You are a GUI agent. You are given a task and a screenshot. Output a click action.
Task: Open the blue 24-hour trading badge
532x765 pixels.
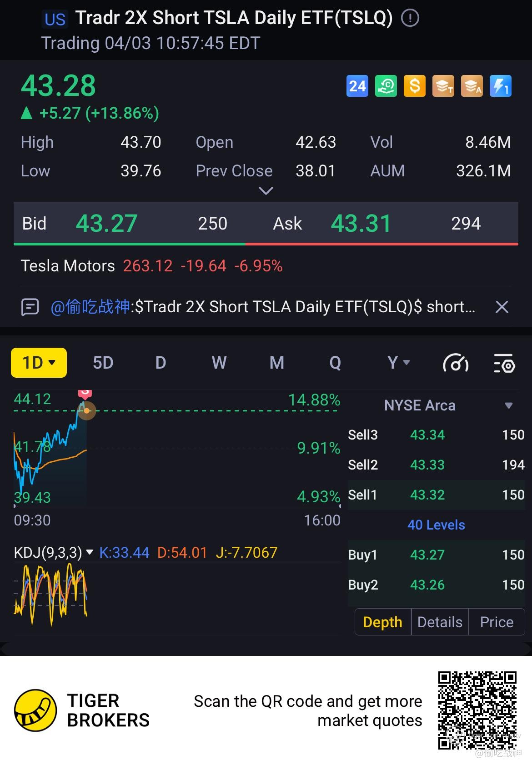tap(357, 86)
